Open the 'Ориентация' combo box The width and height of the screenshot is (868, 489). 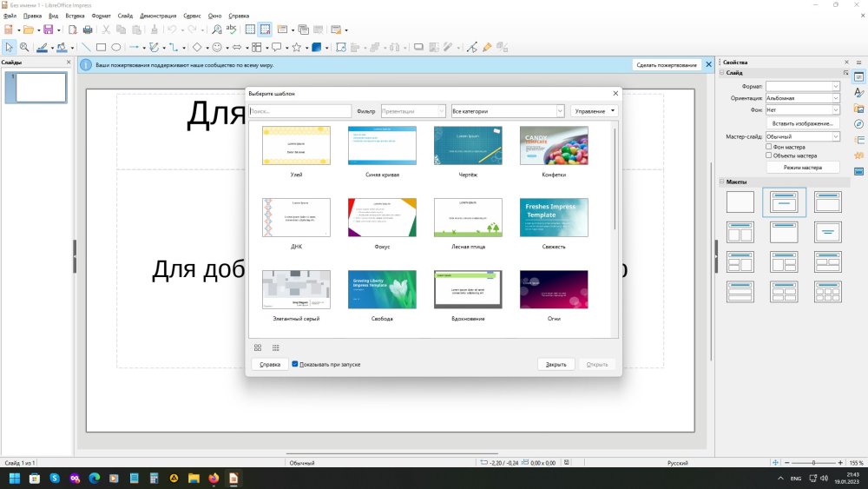click(802, 98)
